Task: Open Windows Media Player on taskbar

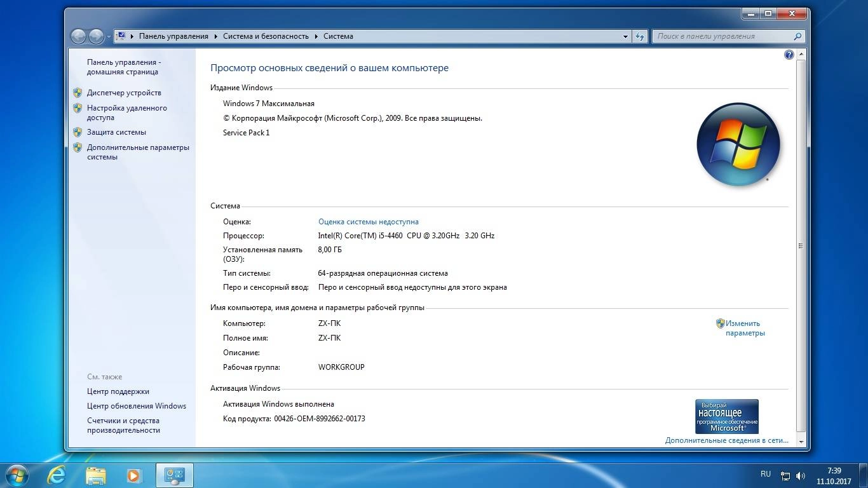Action: pyautogui.click(x=134, y=475)
